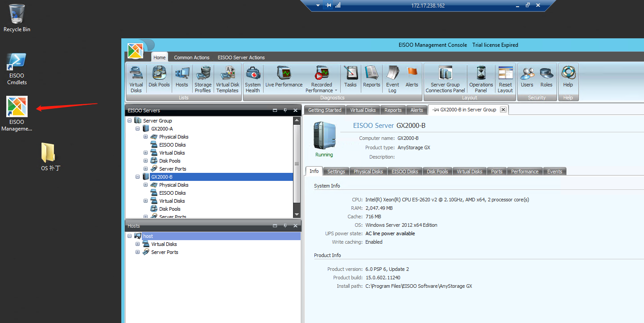The image size is (644, 323).
Task: Expand Virtual Disks under GX2000-A
Action: pos(145,153)
